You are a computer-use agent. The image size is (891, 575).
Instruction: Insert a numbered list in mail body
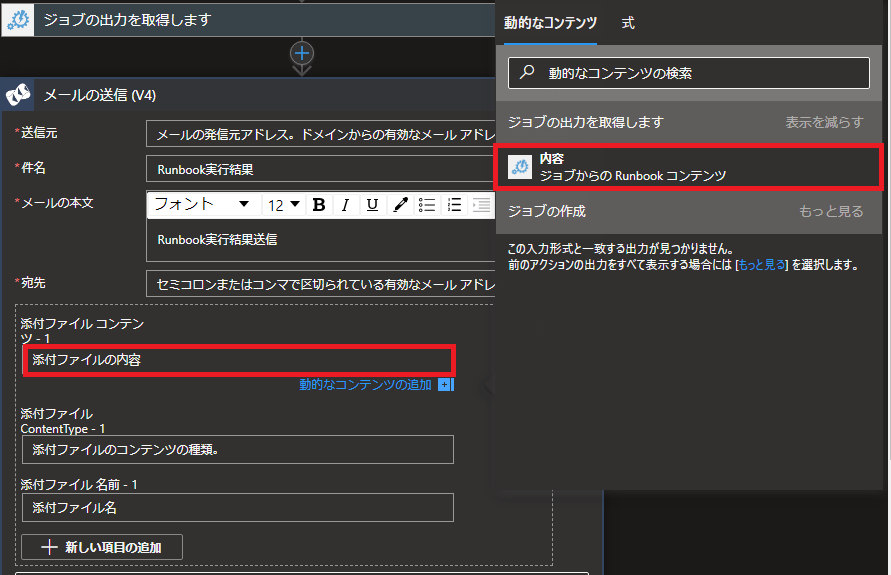click(x=454, y=205)
